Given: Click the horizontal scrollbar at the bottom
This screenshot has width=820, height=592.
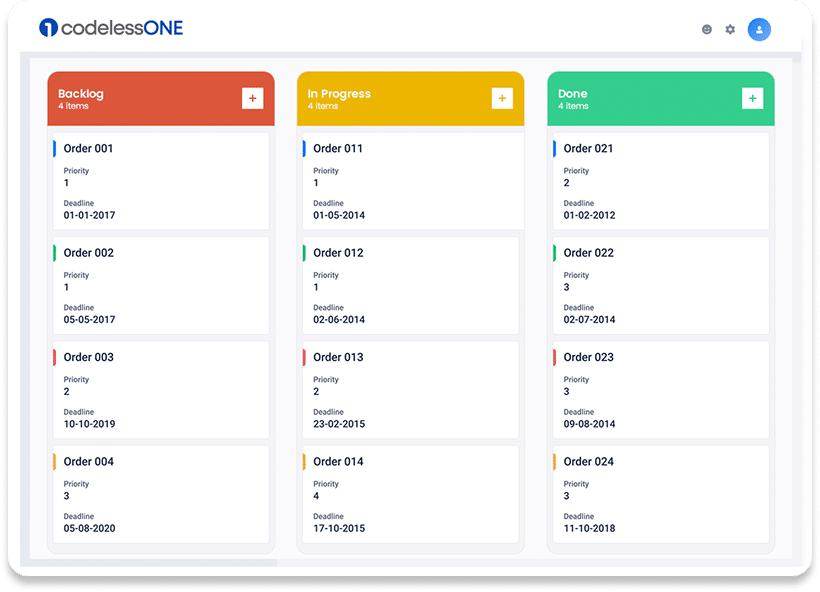Looking at the screenshot, I should [150, 563].
